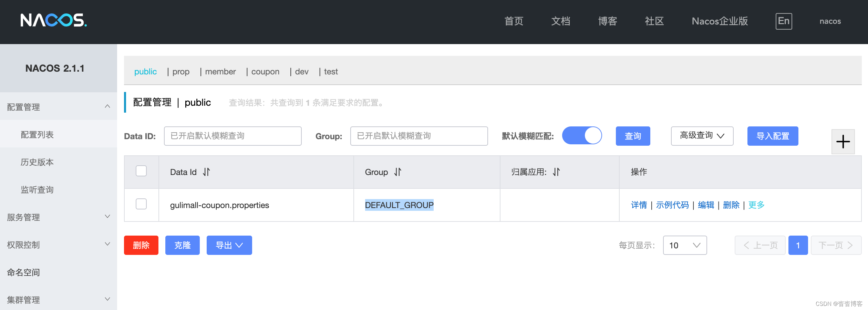This screenshot has width=868, height=310.
Task: Select dev namespace tab
Action: (302, 72)
